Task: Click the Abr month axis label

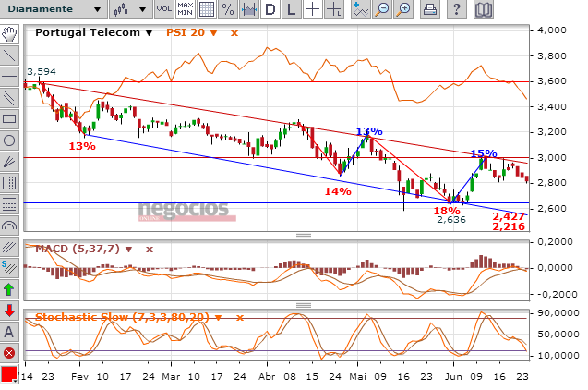Action: coord(267,376)
